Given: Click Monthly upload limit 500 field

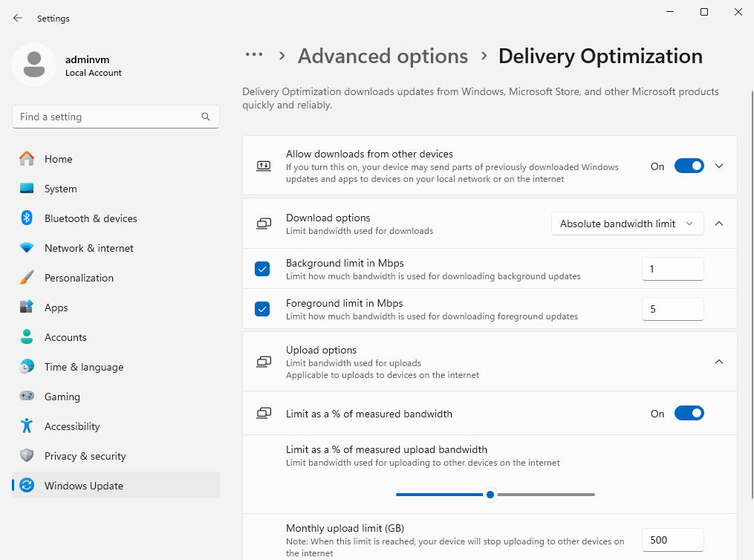Looking at the screenshot, I should 673,540.
